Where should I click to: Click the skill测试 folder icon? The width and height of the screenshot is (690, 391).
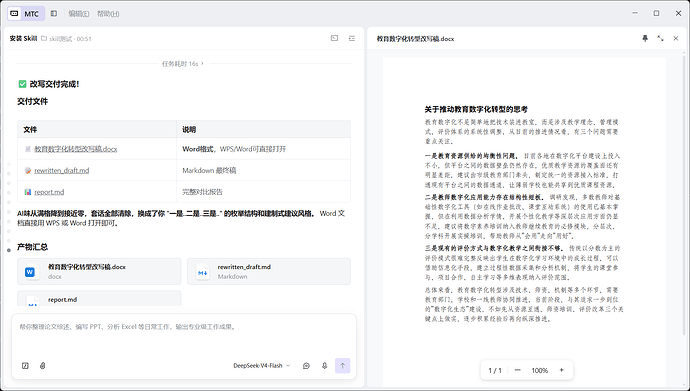(x=44, y=38)
